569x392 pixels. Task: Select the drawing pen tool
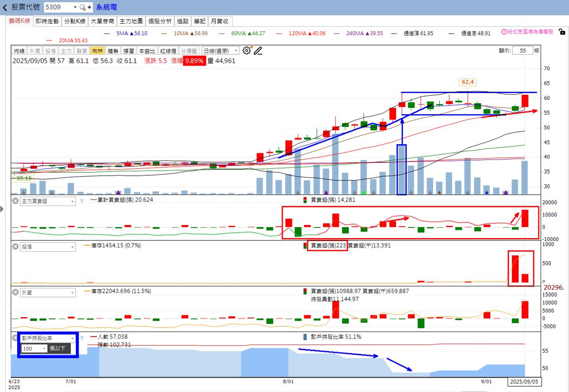[258, 51]
